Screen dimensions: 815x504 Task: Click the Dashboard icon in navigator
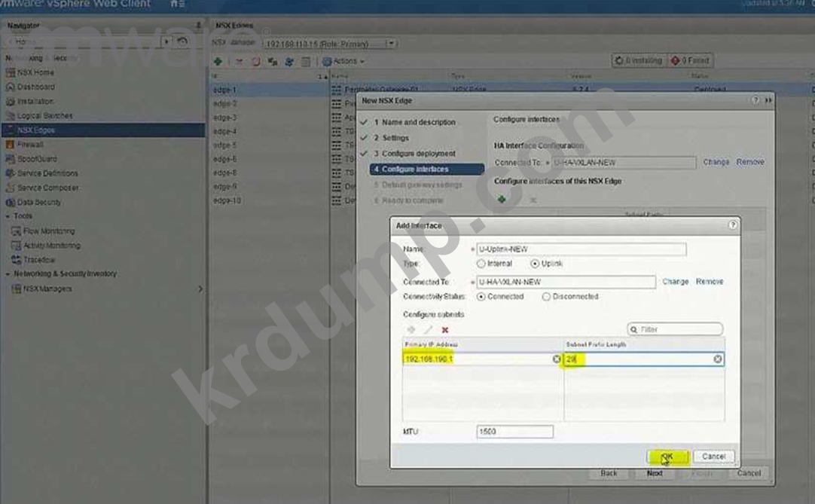click(10, 87)
